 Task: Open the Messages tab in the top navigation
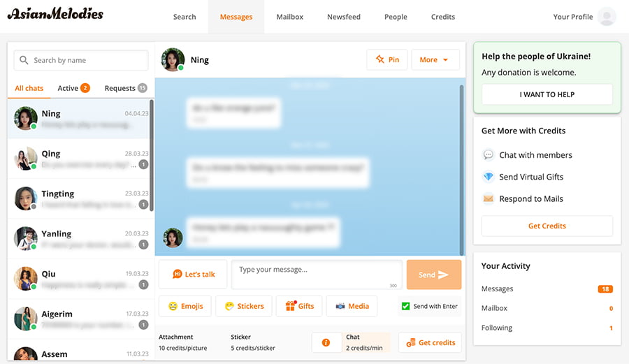(236, 17)
